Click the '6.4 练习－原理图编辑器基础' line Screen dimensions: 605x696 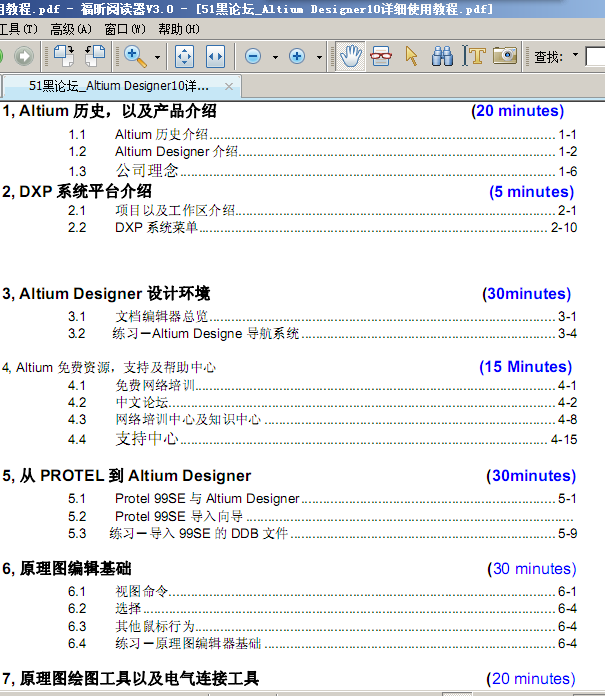pyautogui.click(x=323, y=643)
